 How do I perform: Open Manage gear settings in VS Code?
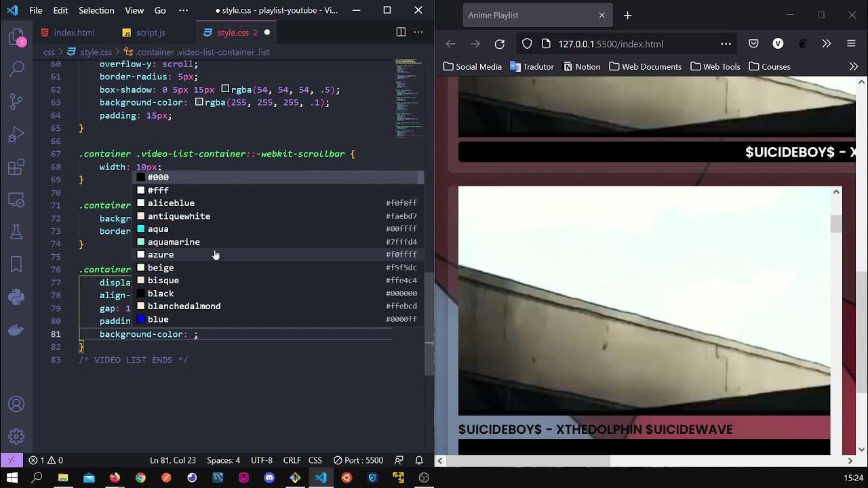point(16,437)
